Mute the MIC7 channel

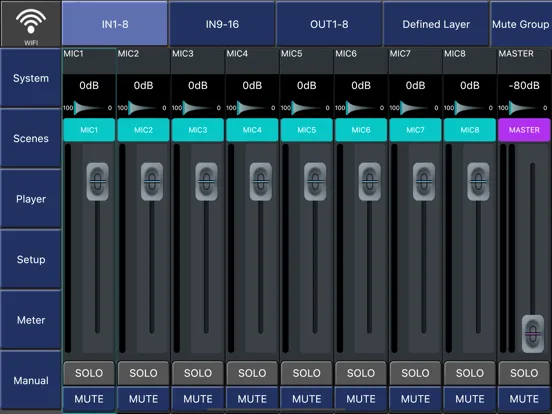[415, 399]
